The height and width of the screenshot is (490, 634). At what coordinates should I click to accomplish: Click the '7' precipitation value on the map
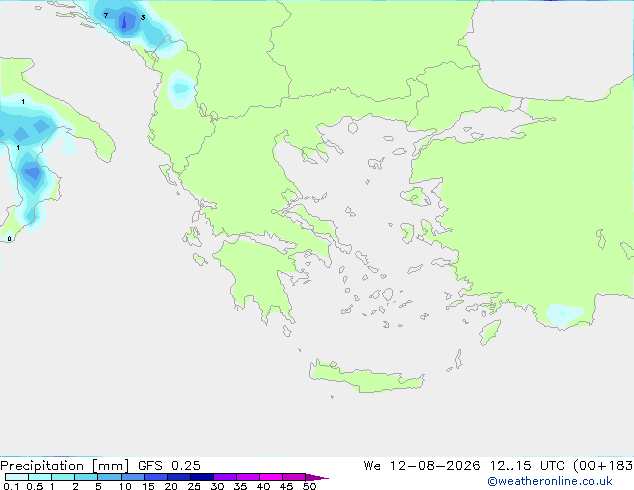click(x=106, y=15)
